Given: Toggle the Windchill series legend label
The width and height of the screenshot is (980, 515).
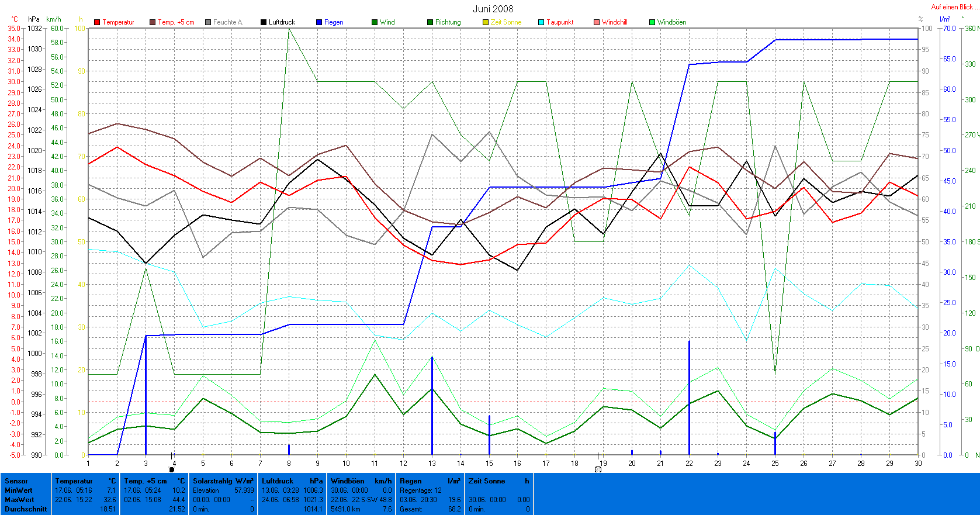Looking at the screenshot, I should click(614, 22).
